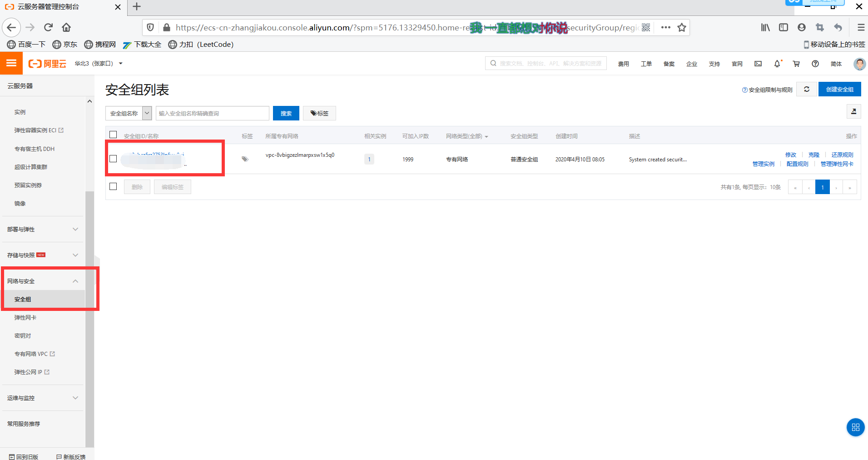Open Firefox account icon
868x460 pixels.
(802, 27)
